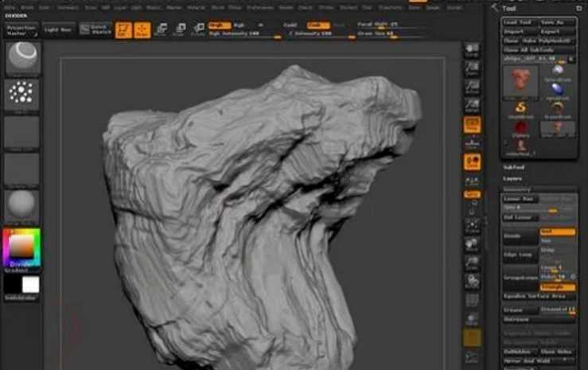Screen dimensions: 588x370
Task: Select the blue AlphaBrush tool icon
Action: tap(558, 91)
